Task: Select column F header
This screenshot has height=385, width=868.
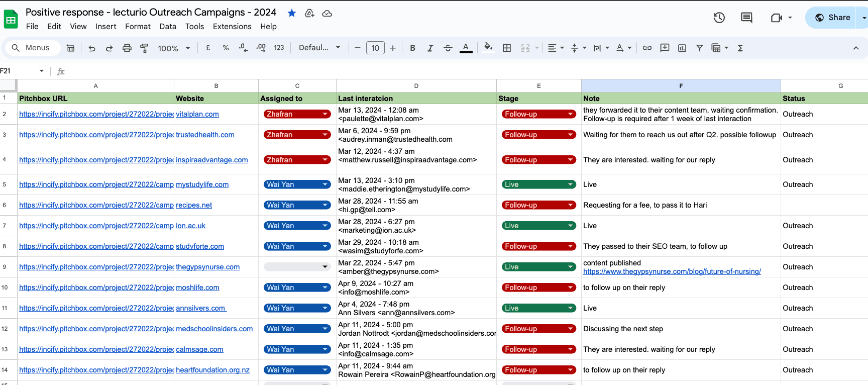Action: tap(681, 86)
